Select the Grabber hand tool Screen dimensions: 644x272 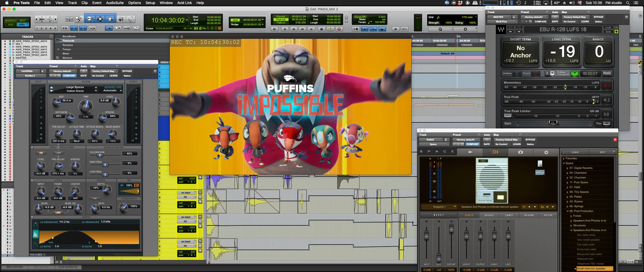(x=110, y=19)
